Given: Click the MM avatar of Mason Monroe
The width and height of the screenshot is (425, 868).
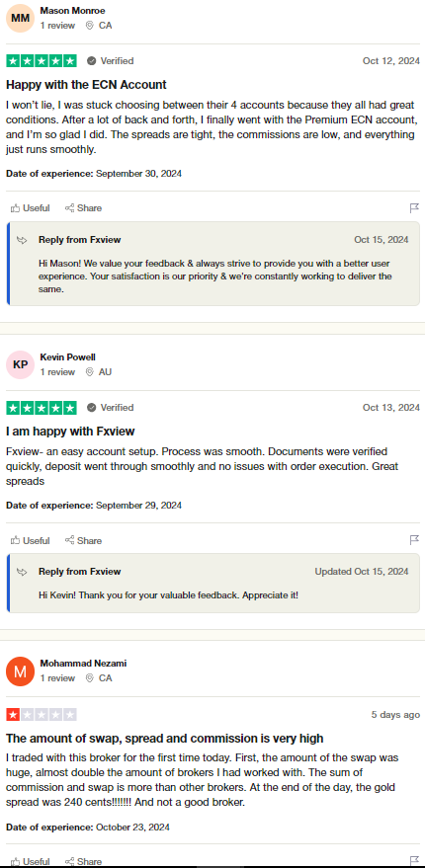Looking at the screenshot, I should pyautogui.click(x=21, y=18).
